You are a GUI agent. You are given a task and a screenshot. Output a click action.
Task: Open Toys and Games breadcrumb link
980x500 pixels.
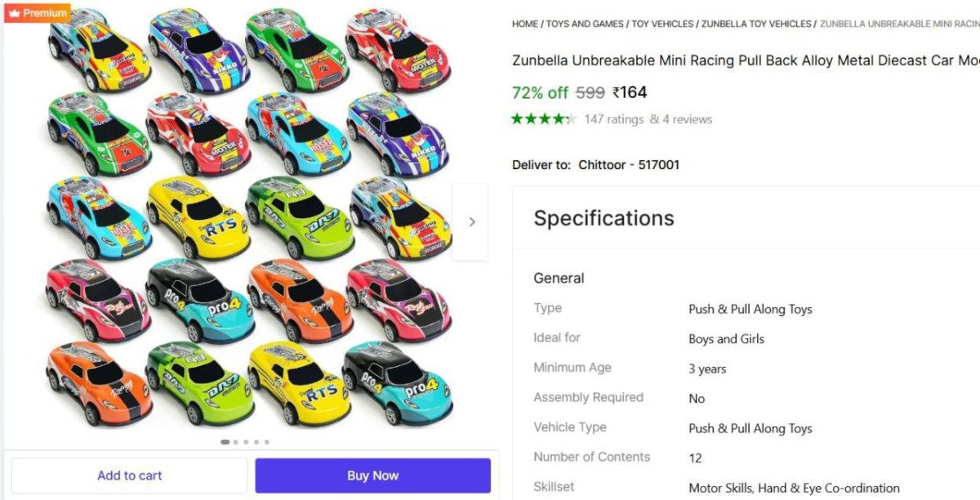pos(586,25)
